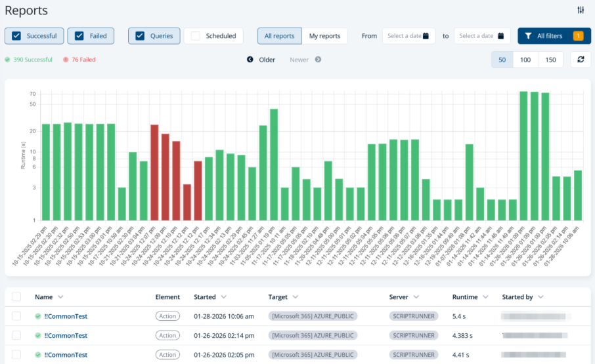Click the first green bar for 10-15-2025 02:29 pm

click(46, 172)
